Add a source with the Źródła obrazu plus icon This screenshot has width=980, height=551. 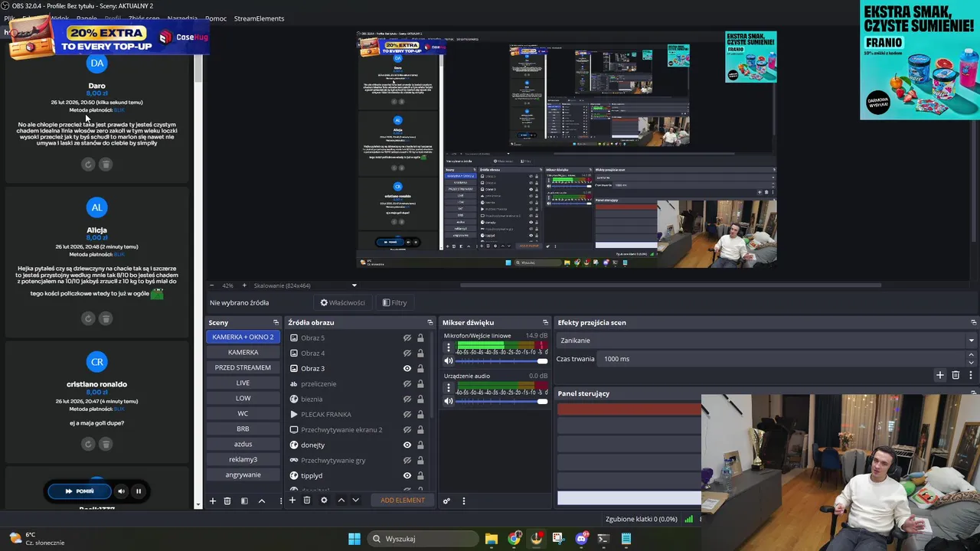click(x=292, y=500)
